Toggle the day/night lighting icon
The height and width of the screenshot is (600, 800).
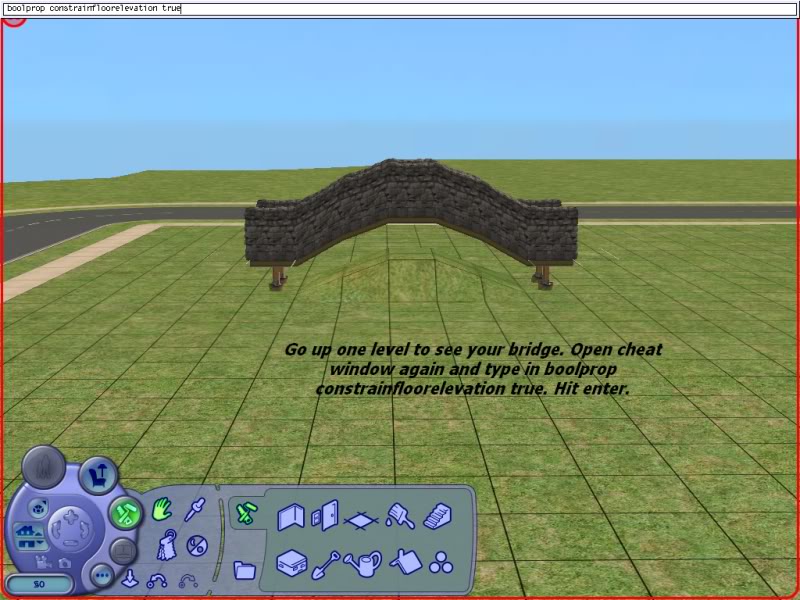pos(197,546)
